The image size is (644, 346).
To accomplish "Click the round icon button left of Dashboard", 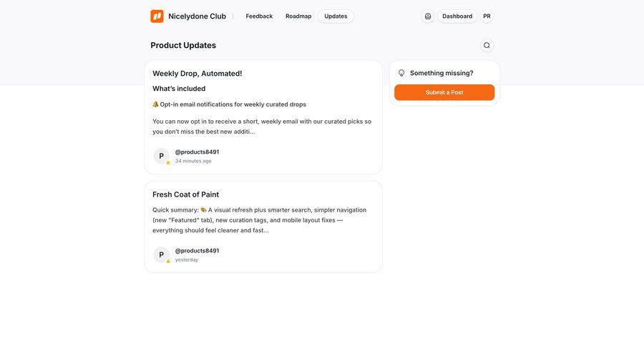I will (428, 16).
